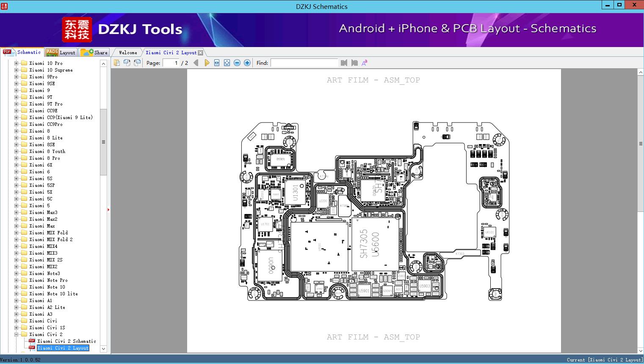Click the folder icon for Xiaomi Max2
Viewport: 644px width, 364px height.
tap(24, 219)
